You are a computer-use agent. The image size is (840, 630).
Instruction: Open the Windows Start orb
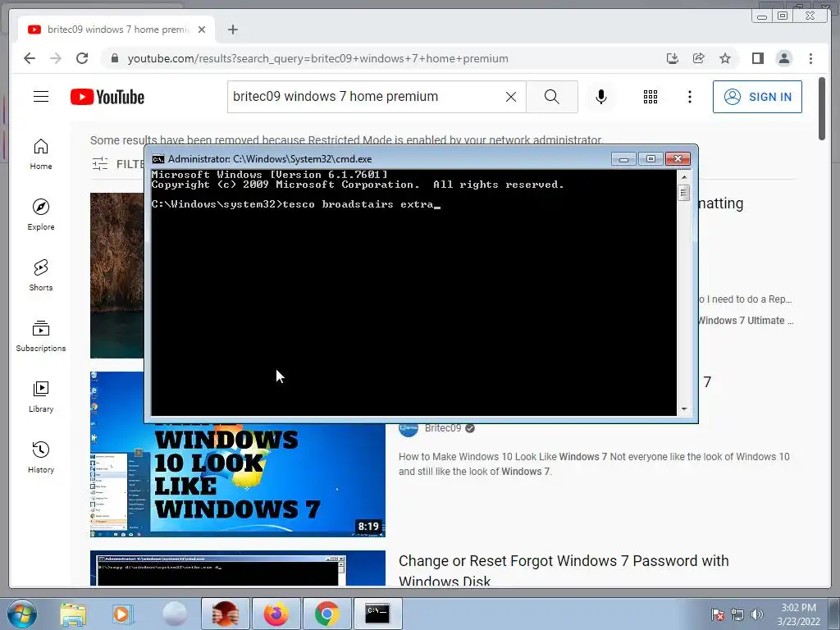pyautogui.click(x=22, y=614)
